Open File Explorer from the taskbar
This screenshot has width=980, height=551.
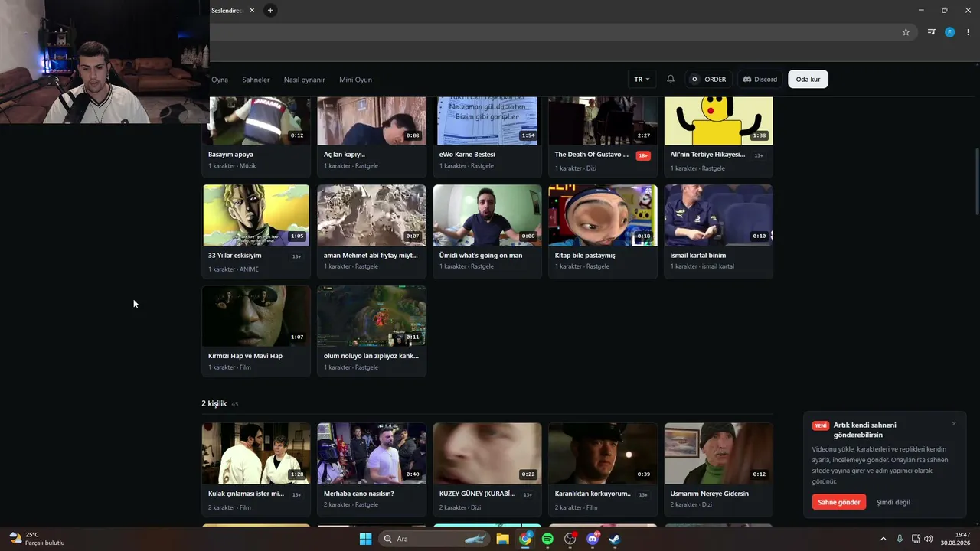point(502,539)
